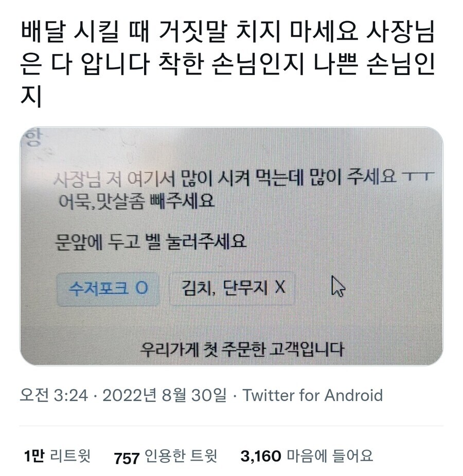Select the 수저포크 O option chip
463x476 pixels.
[x=108, y=289]
